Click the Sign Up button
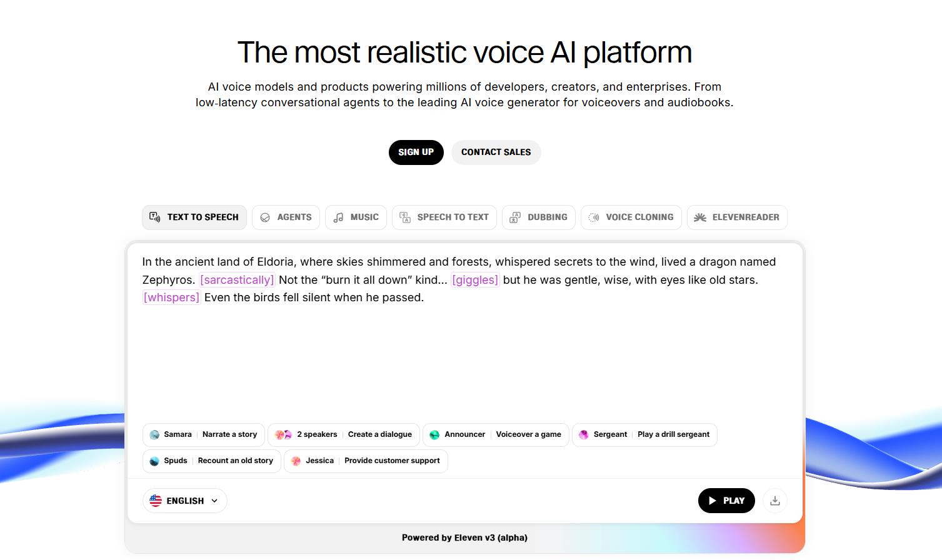The height and width of the screenshot is (560, 942). pos(416,152)
